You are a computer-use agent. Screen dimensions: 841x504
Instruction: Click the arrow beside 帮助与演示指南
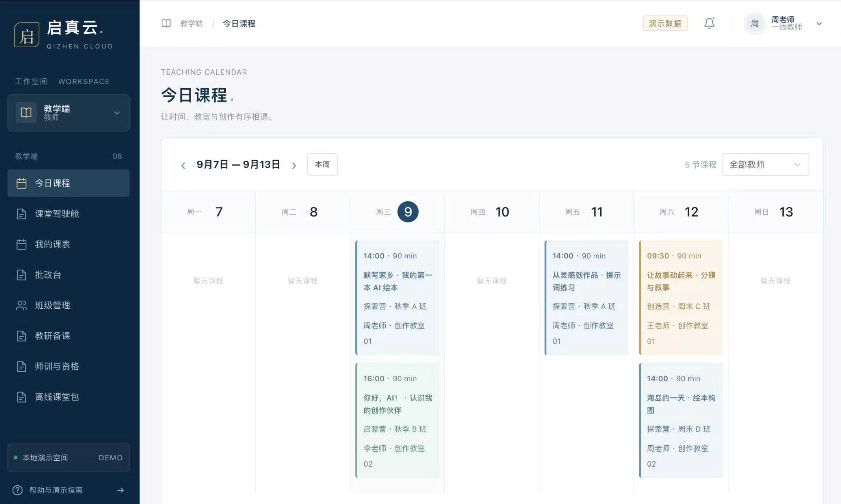(121, 490)
